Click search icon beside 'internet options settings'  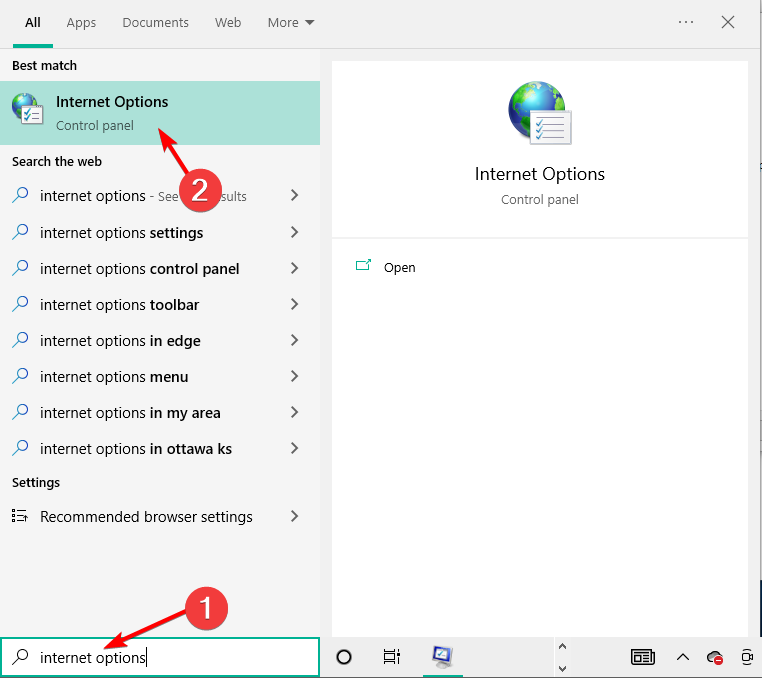pyautogui.click(x=20, y=232)
